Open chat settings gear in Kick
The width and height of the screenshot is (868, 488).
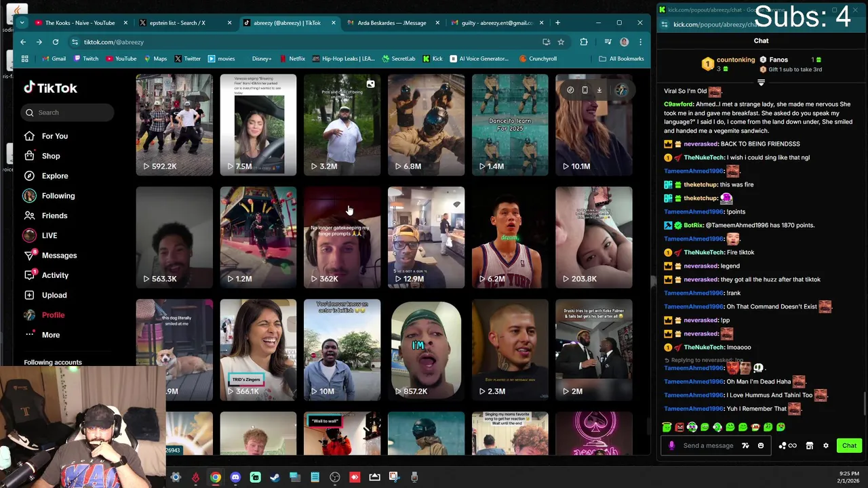click(826, 446)
